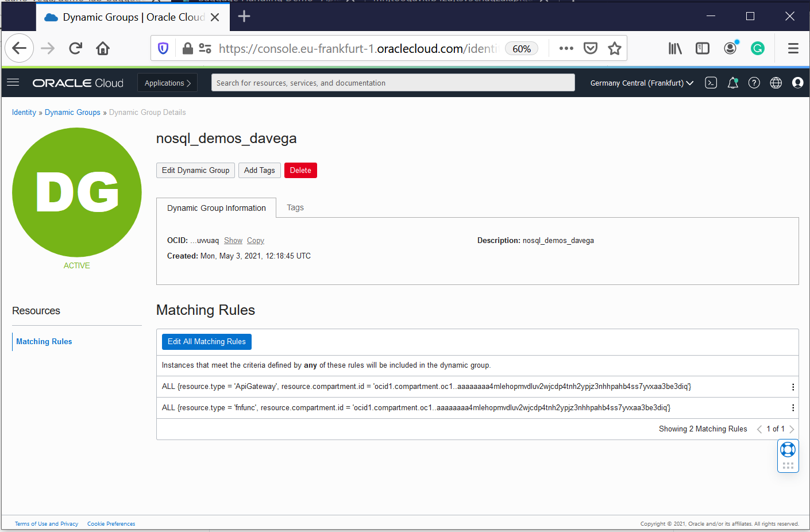The width and height of the screenshot is (810, 532).
Task: Click the ACTIVE status label
Action: [x=77, y=265]
